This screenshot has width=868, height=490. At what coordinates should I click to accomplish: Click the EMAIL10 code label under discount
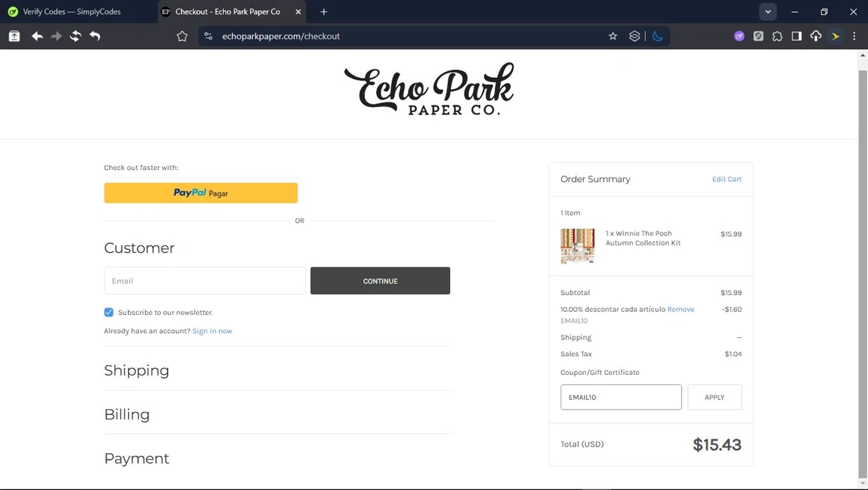574,321
